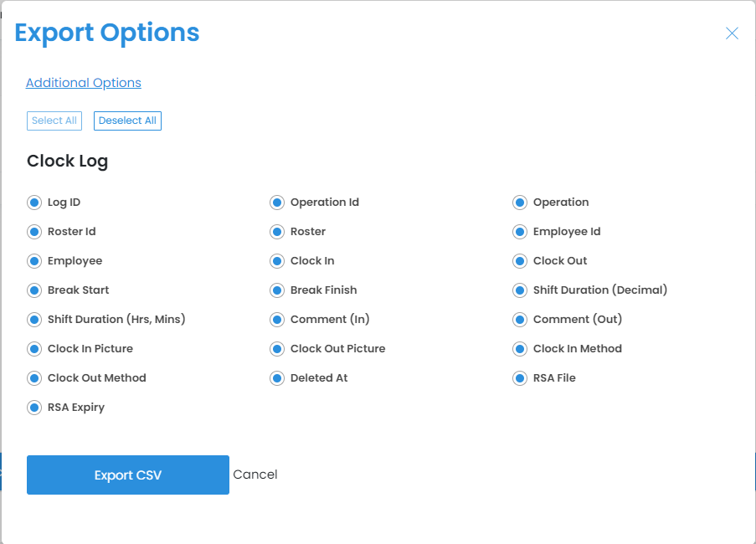Toggle the Clock Out radio option
Viewport: 756px width, 544px height.
click(520, 261)
